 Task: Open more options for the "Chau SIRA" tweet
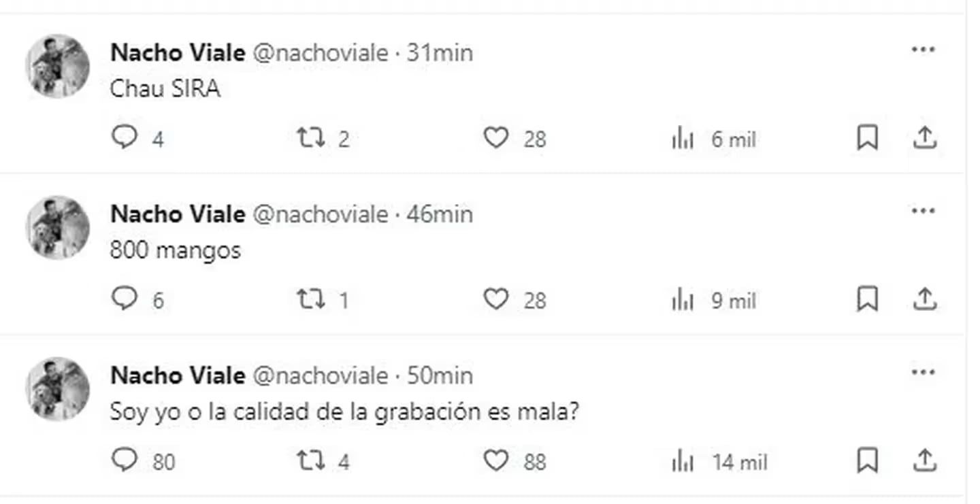(923, 48)
